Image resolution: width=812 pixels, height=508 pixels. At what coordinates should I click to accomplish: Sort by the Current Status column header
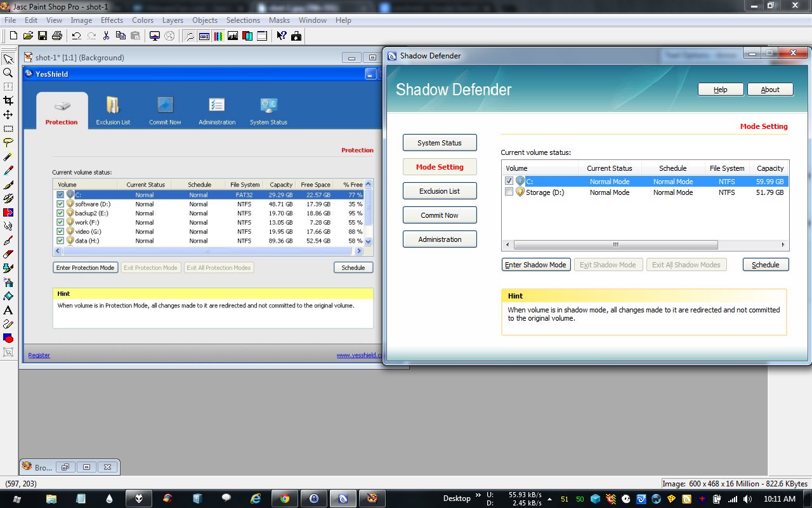coord(610,168)
